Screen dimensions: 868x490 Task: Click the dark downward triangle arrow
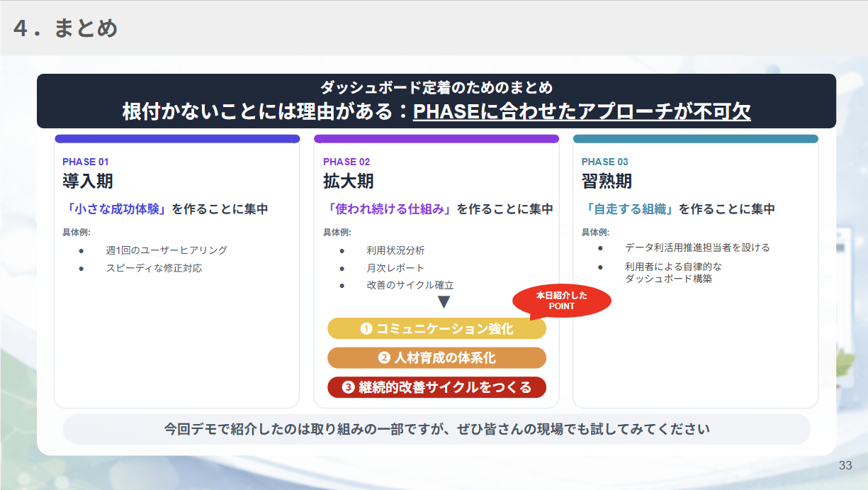click(444, 302)
